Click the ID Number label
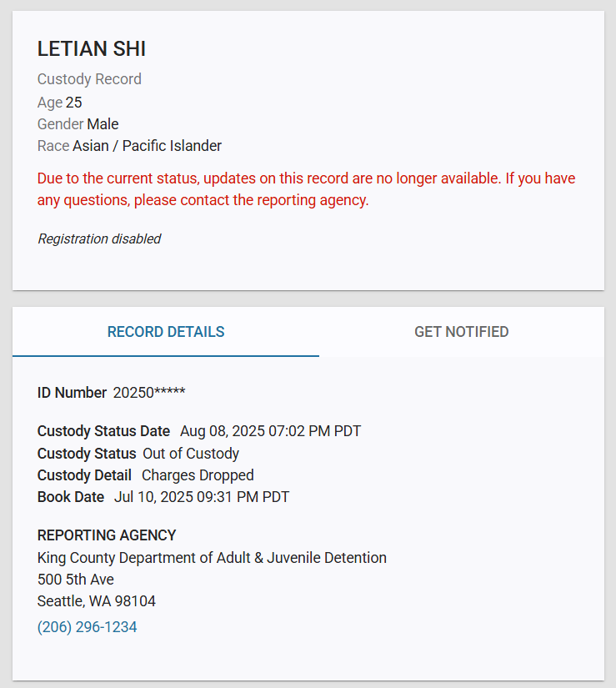Image resolution: width=616 pixels, height=688 pixels. (x=72, y=393)
